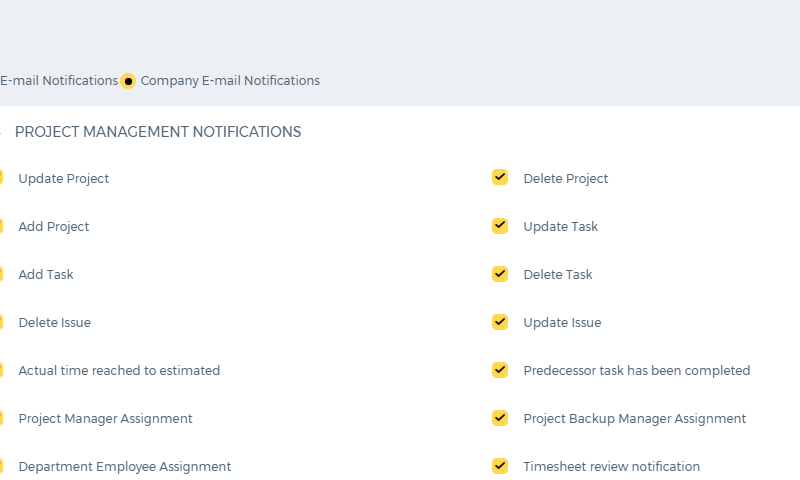Click the Delete Project label text
800x480 pixels.
pyautogui.click(x=566, y=179)
